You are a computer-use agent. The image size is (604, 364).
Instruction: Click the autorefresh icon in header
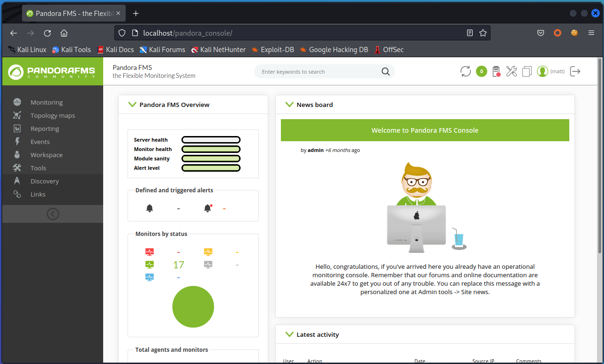tap(465, 71)
